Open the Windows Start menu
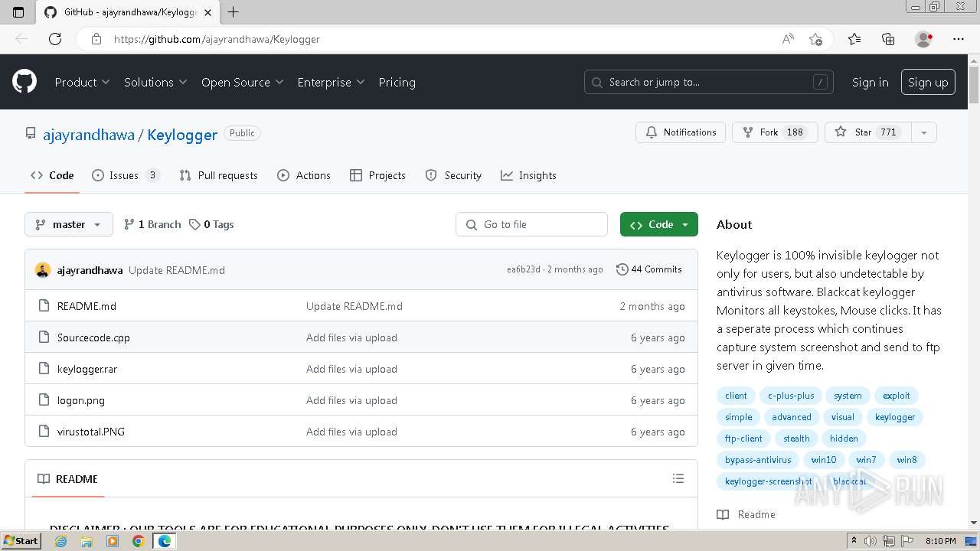980x551 pixels. point(21,540)
